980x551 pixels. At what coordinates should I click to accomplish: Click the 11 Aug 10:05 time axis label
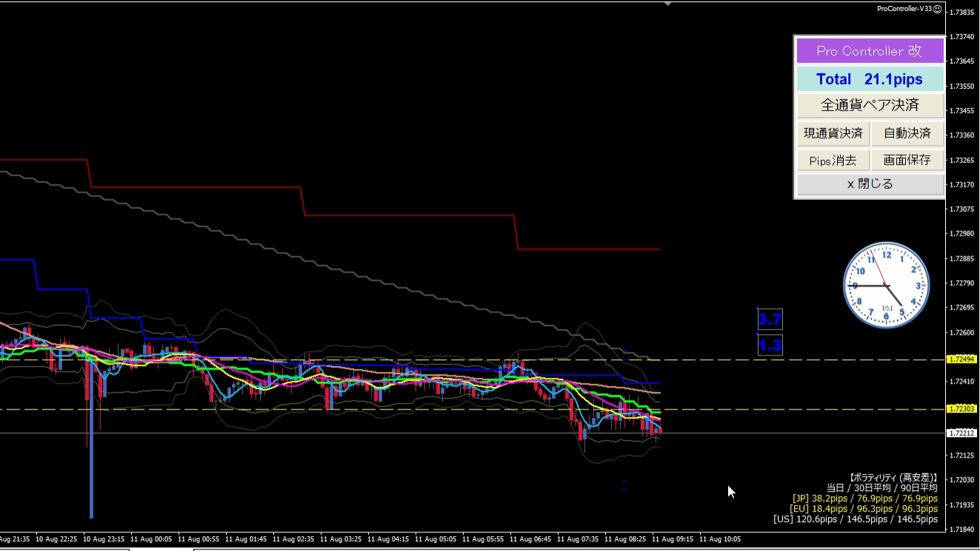pos(720,539)
